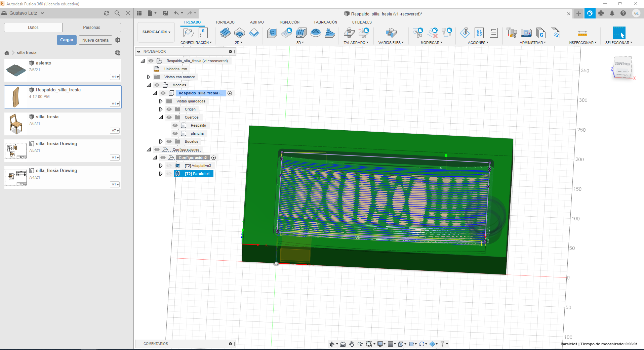
Task: Select the 2D Face milling icon
Action: coord(254,33)
